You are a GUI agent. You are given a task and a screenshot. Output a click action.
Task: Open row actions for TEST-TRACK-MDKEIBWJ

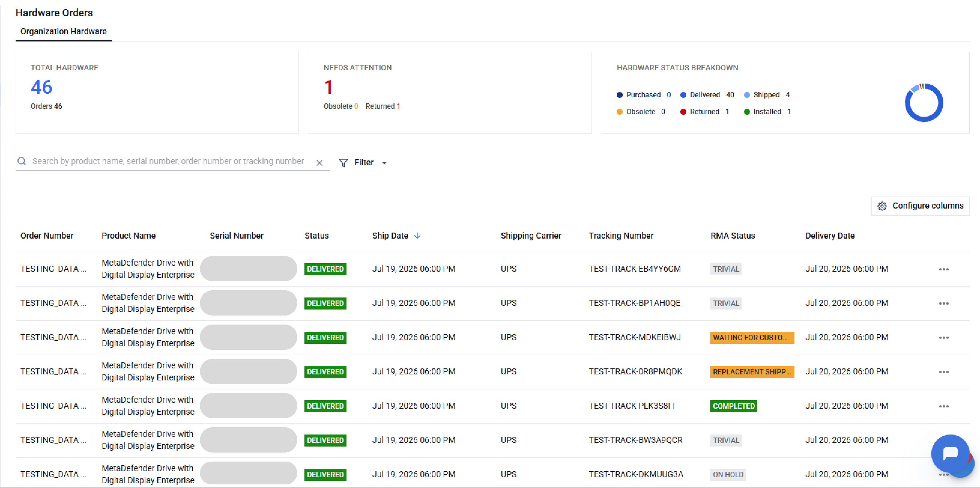(x=943, y=338)
